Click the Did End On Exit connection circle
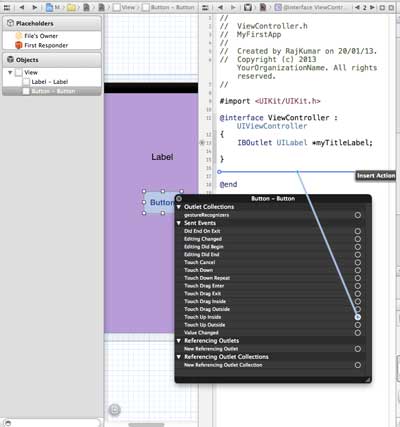The width and height of the screenshot is (400, 427). pyautogui.click(x=358, y=231)
